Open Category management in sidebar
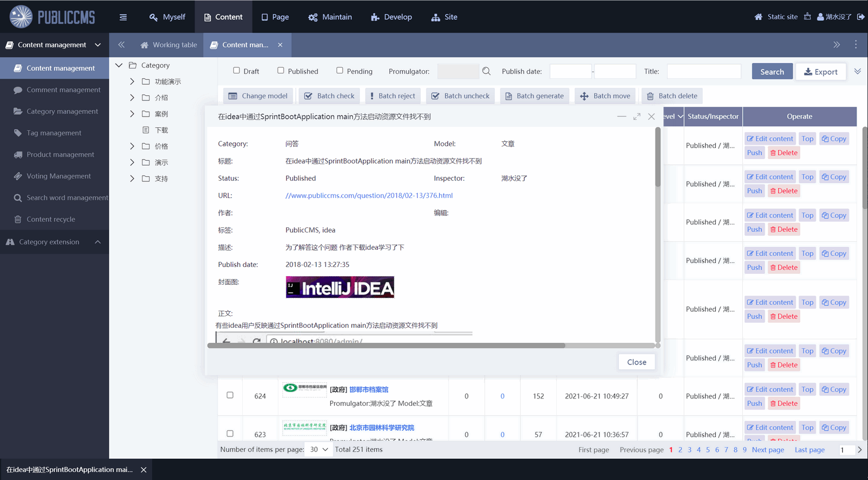 (55, 111)
